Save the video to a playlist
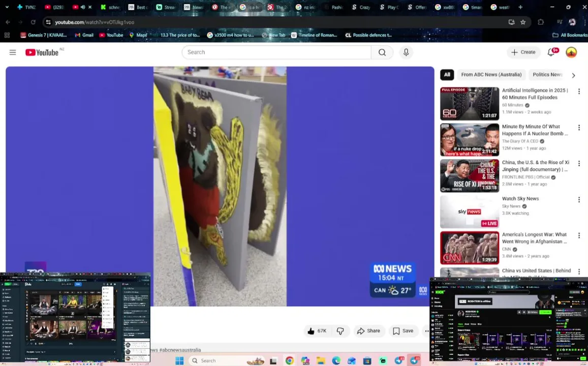Screen dimensions: 588x366 point(403,331)
